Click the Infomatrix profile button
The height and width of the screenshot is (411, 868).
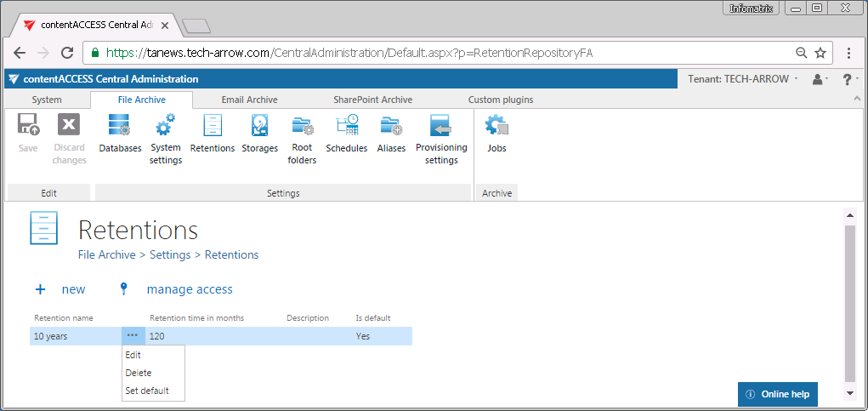[752, 9]
